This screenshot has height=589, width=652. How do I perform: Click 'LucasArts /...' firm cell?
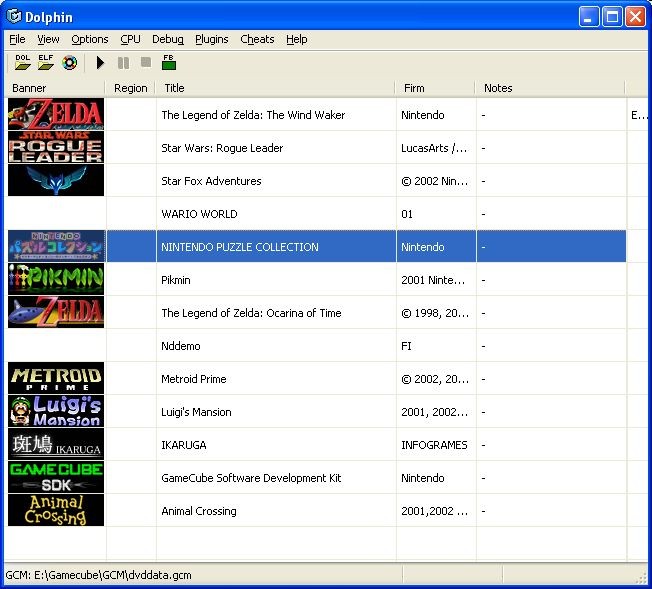[x=434, y=148]
